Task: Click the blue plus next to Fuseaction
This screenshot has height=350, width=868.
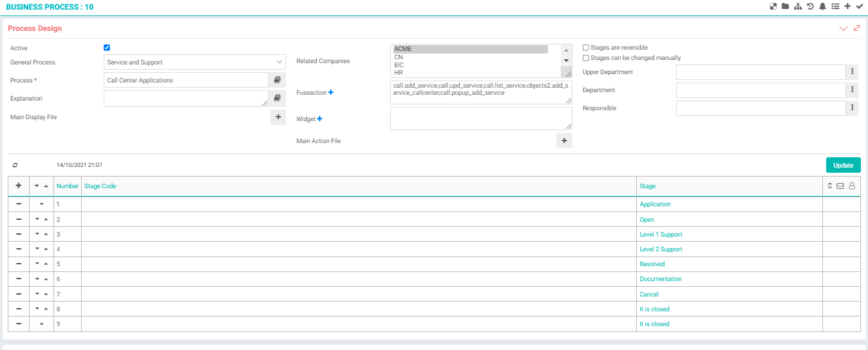Action: [331, 93]
